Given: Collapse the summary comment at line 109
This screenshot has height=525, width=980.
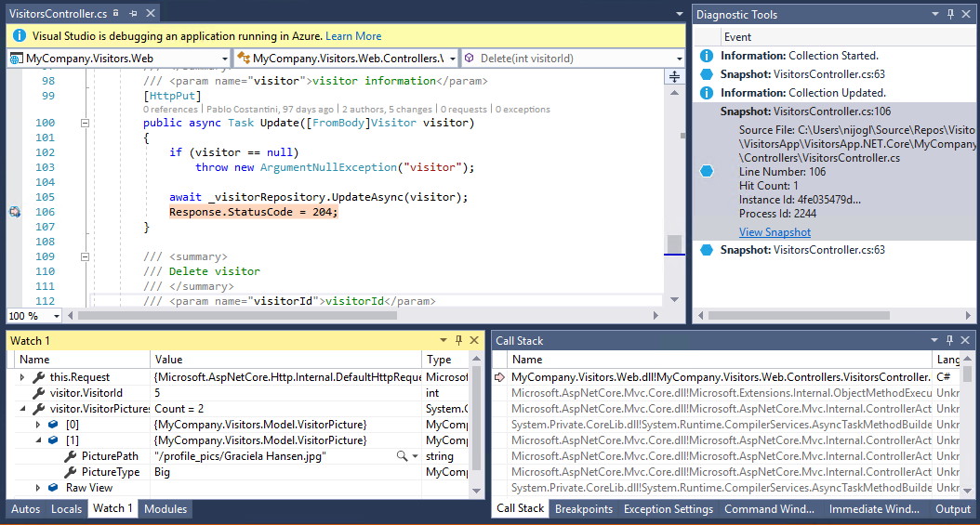Looking at the screenshot, I should pyautogui.click(x=85, y=256).
